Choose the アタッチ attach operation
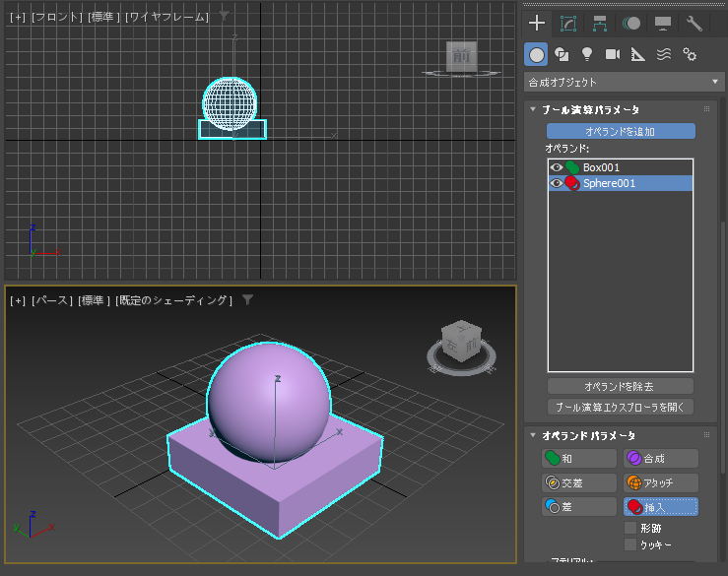 click(661, 482)
